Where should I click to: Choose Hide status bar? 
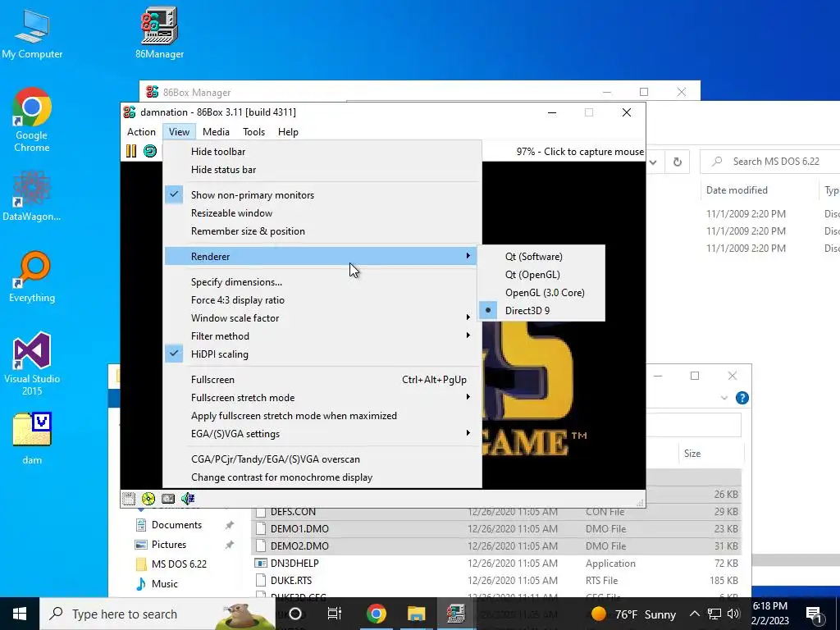322,170
